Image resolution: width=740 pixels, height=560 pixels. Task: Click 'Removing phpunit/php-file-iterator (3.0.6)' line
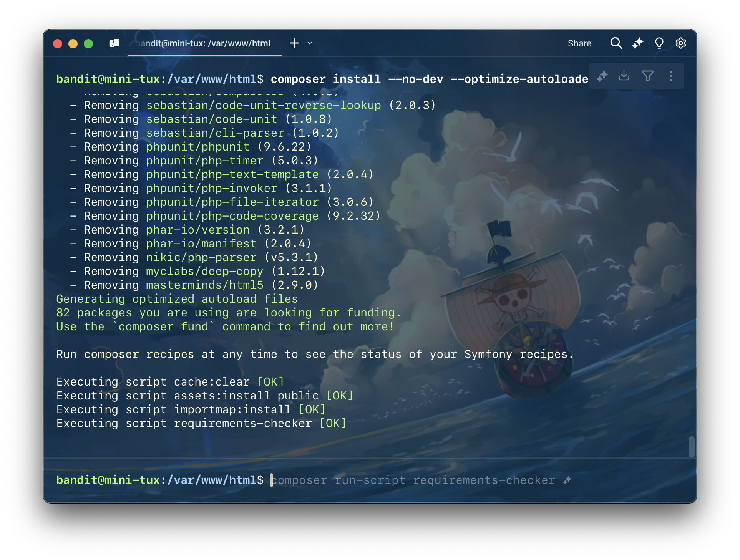[x=222, y=202]
